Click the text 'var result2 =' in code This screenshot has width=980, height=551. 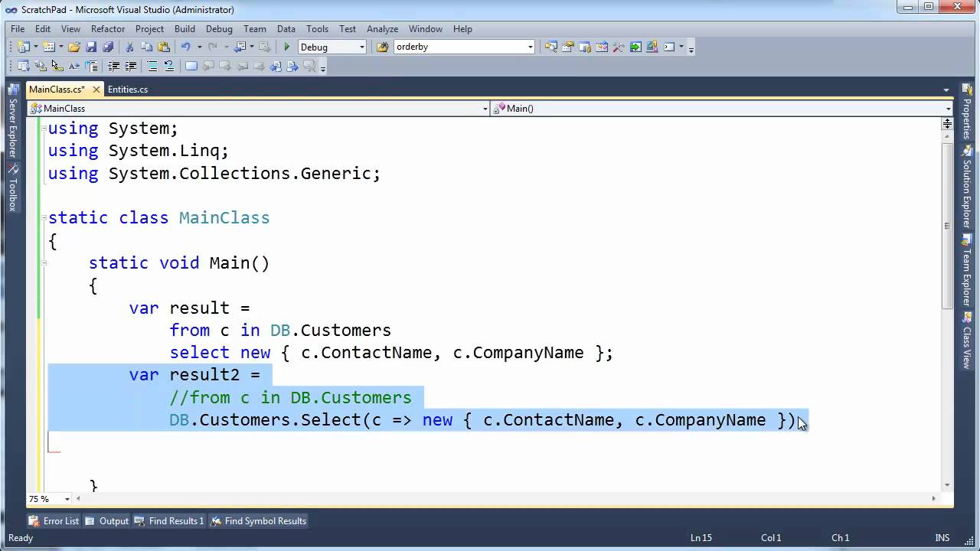pyautogui.click(x=194, y=375)
